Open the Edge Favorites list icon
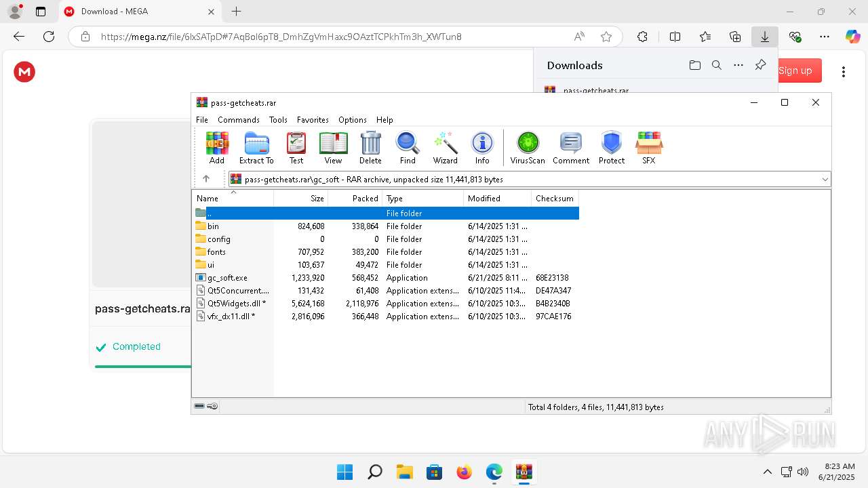The image size is (868, 488). 705,37
